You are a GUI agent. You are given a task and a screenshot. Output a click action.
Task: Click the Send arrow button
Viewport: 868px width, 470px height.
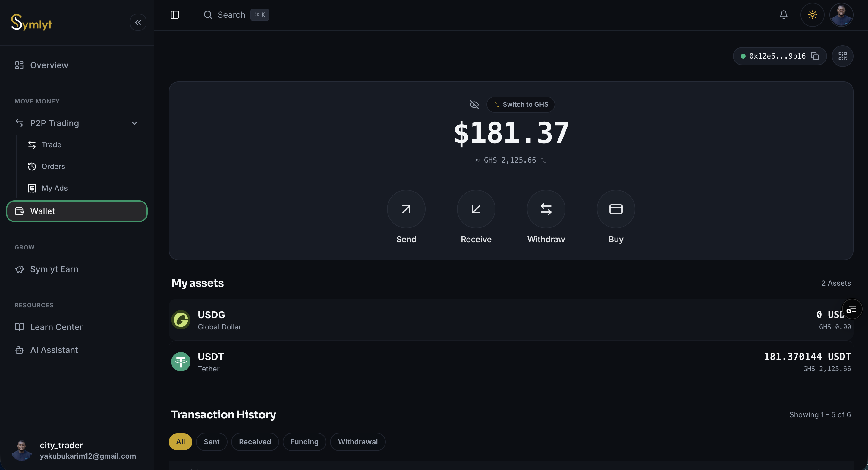406,209
